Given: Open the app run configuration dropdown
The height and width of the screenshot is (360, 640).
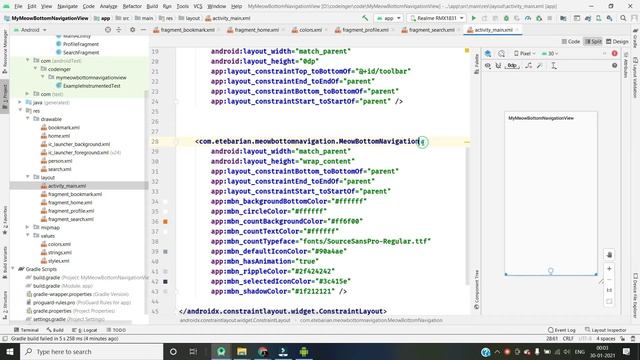Looking at the screenshot, I should pos(388,18).
